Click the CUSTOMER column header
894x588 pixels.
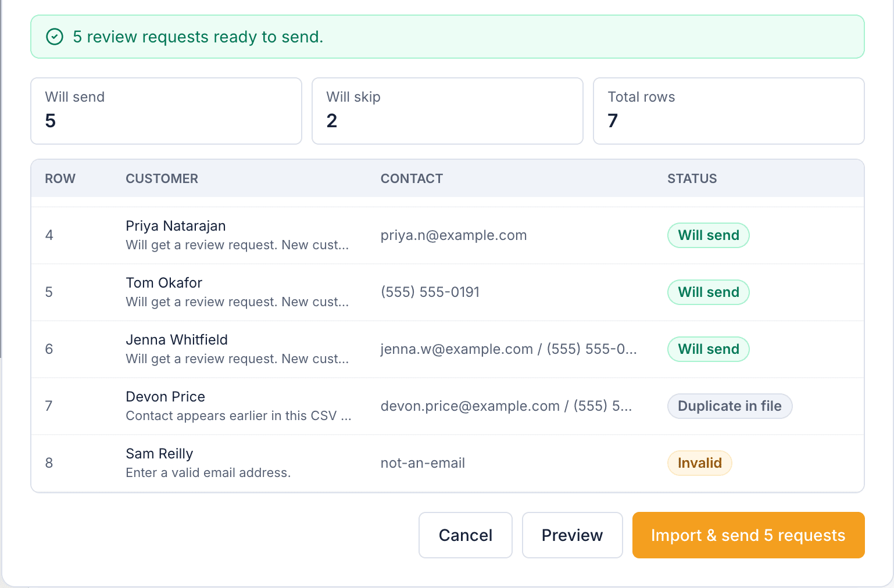coord(162,178)
